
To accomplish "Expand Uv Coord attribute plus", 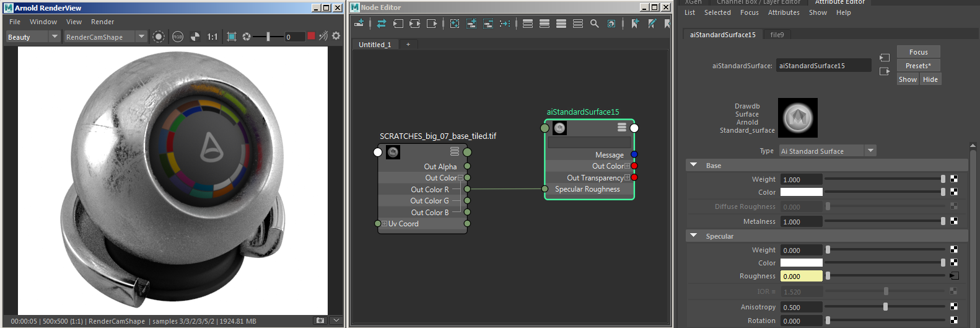I will coord(384,224).
